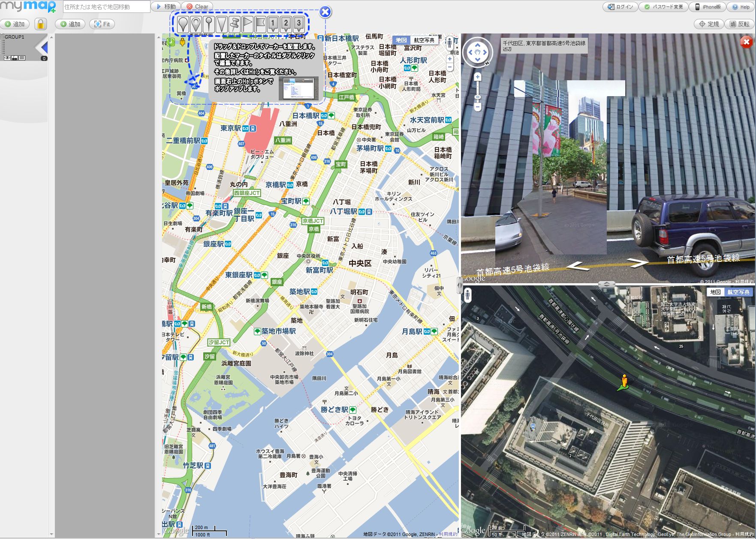Screen dimensions: 756x539
Task: Click the 反転 flip layout button
Action: (x=740, y=24)
